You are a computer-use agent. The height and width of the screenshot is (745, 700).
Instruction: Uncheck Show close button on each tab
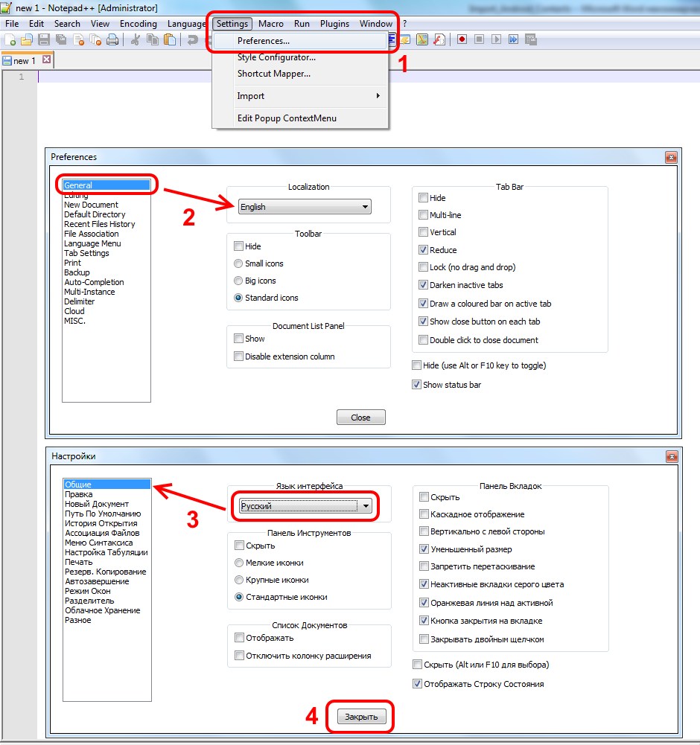click(423, 322)
